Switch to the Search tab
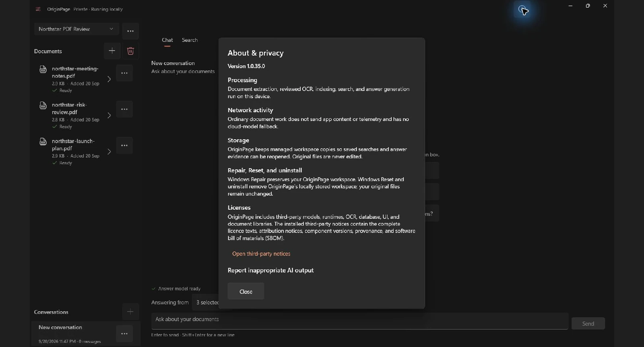Viewport: 644px width, 347px height. click(190, 40)
